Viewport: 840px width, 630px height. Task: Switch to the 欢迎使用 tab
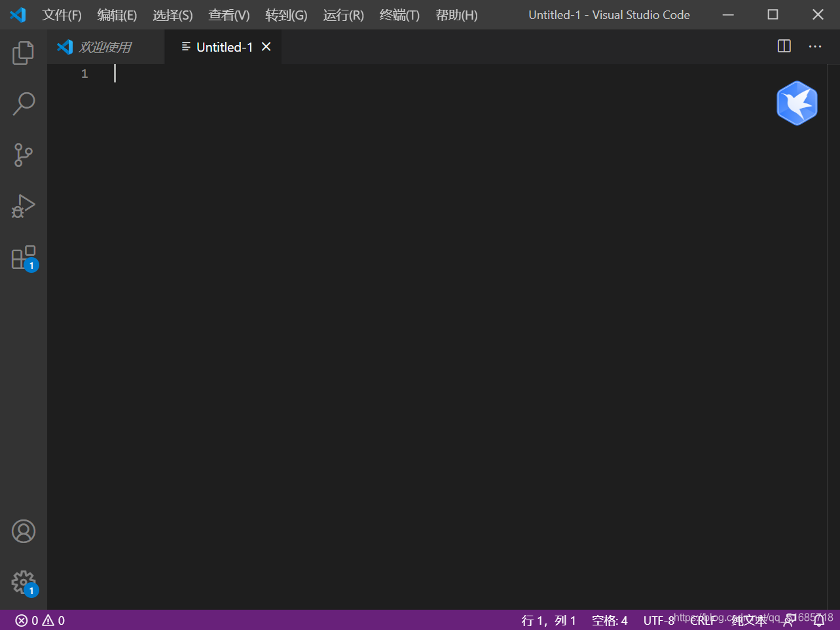point(105,46)
